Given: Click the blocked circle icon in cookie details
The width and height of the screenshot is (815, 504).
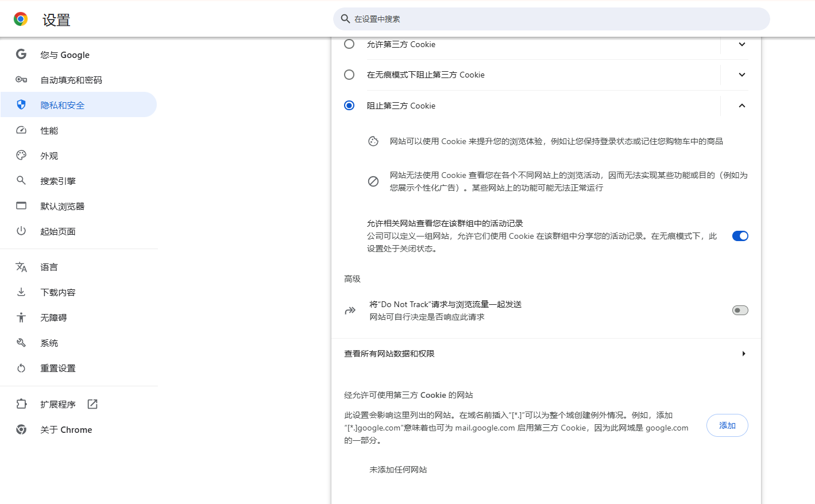Looking at the screenshot, I should [373, 181].
